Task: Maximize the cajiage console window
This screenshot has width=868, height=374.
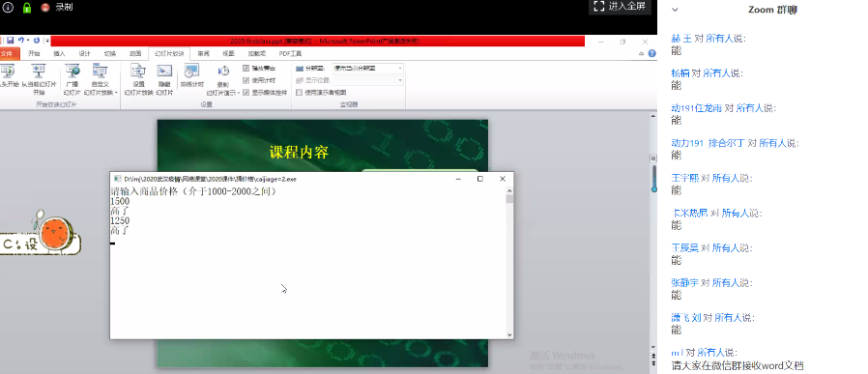Action: [x=480, y=179]
